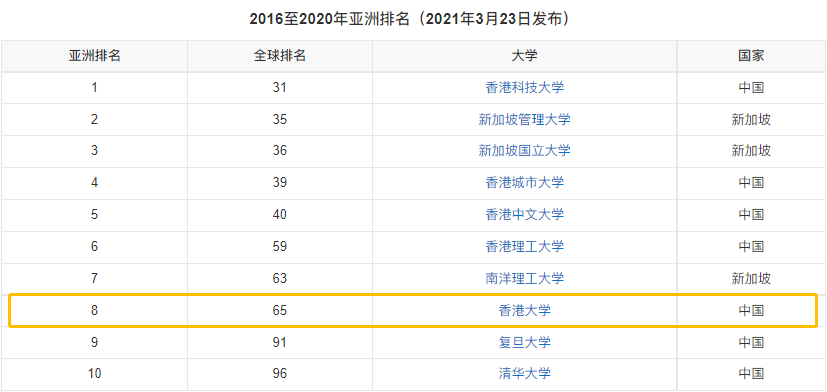
Task: Click 新加坡 country in 新加坡管理大学 row
Action: tap(751, 120)
